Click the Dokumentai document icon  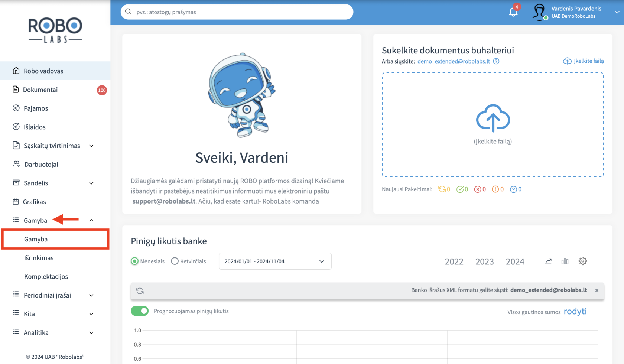pos(16,89)
